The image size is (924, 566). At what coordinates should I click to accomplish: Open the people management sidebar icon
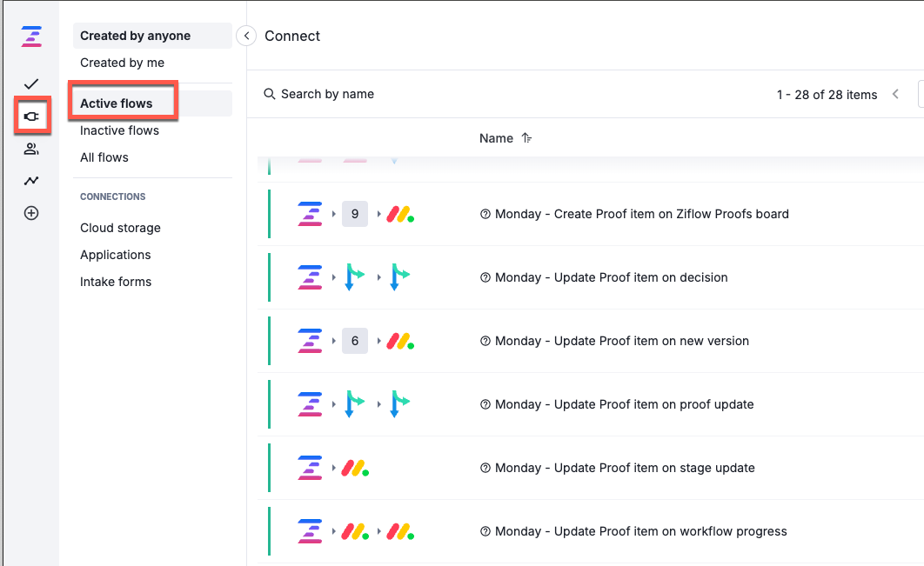pyautogui.click(x=31, y=148)
